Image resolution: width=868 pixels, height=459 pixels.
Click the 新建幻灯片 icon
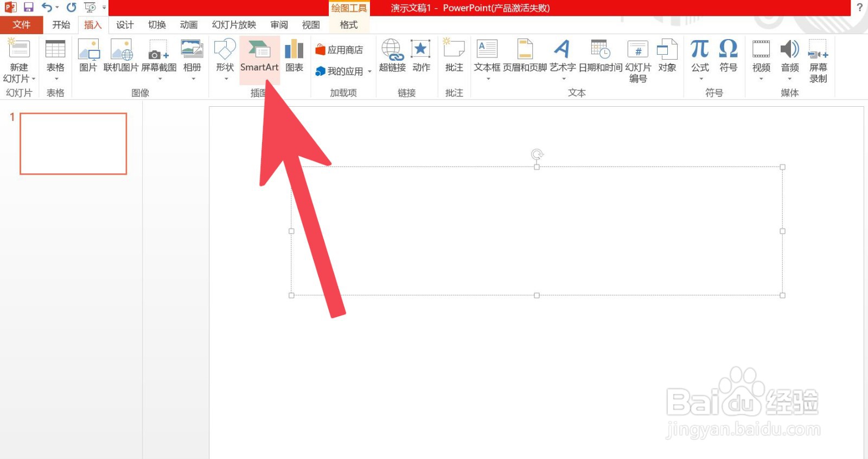pyautogui.click(x=19, y=49)
